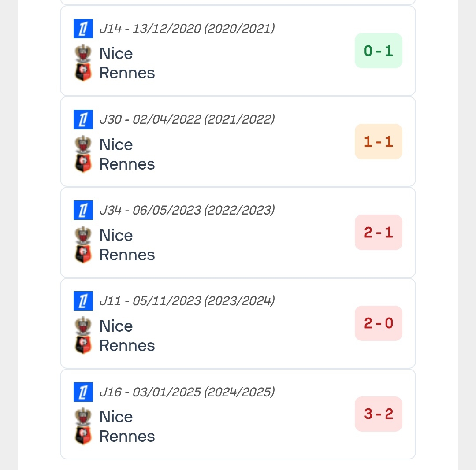Select Nice team name in J34 match
Image resolution: width=476 pixels, height=470 pixels.
tap(116, 235)
